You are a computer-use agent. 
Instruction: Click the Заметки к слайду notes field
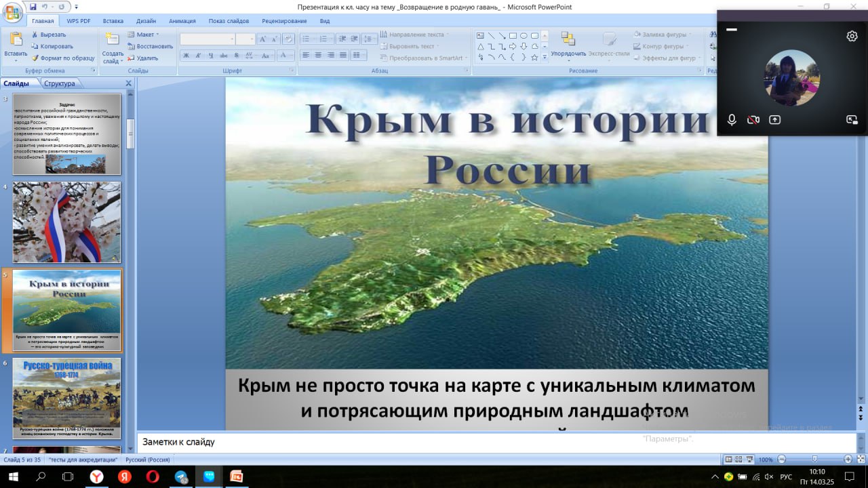[x=496, y=443]
